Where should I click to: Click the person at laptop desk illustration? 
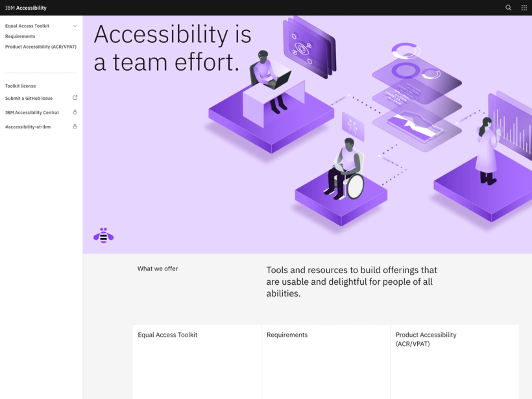coord(271,82)
